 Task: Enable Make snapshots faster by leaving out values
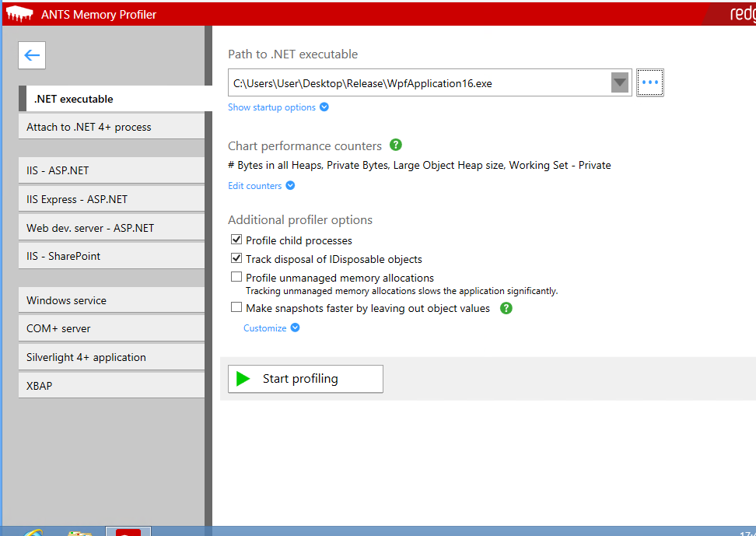pyautogui.click(x=236, y=307)
